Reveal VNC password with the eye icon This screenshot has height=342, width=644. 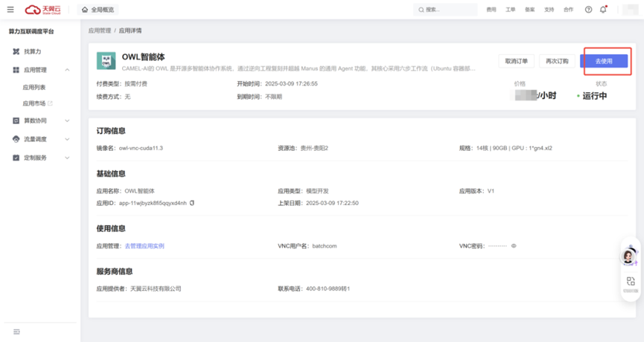coord(514,246)
